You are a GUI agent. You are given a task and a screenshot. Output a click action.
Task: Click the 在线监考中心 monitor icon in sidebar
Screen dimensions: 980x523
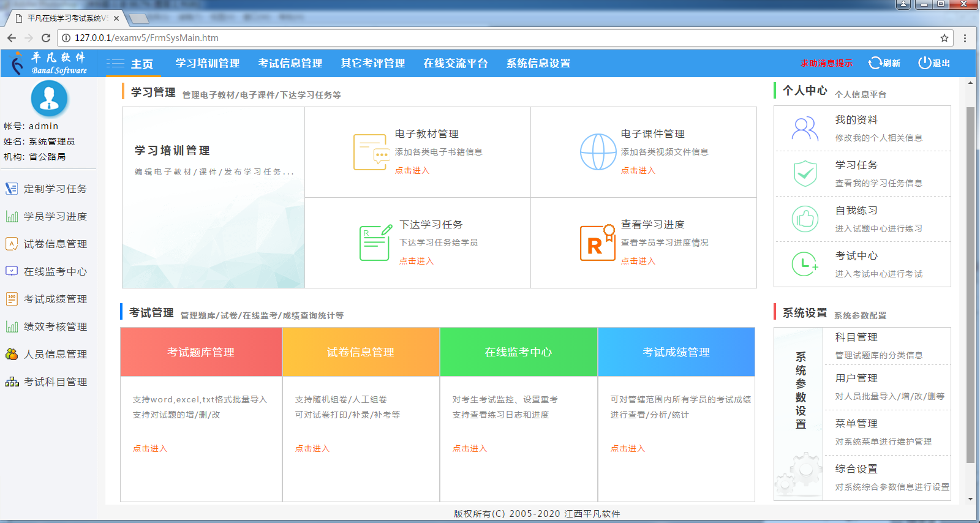12,271
